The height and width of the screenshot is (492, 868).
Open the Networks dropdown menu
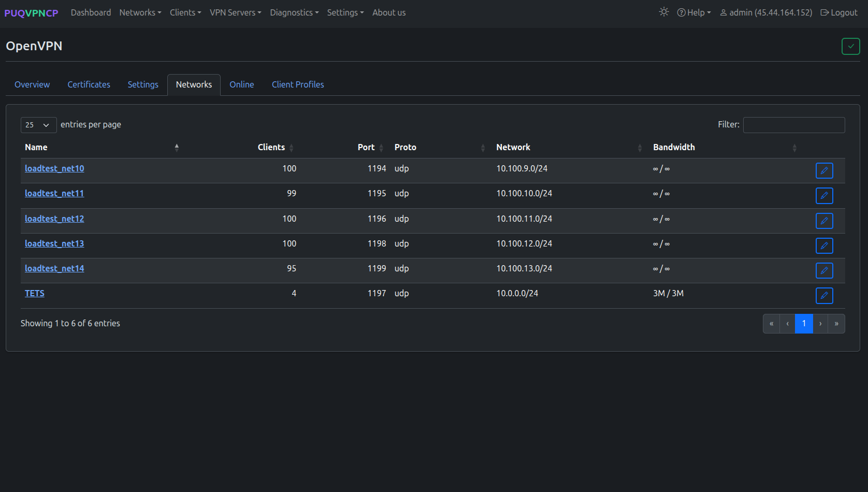140,12
